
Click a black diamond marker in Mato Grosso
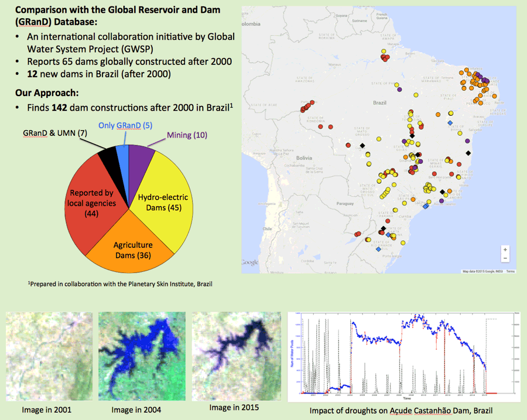(x=362, y=145)
